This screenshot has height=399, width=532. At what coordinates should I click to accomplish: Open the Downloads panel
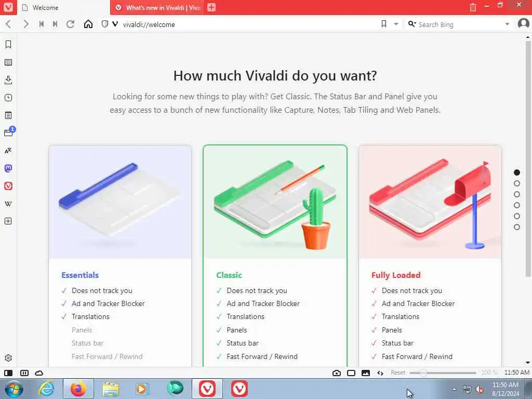tap(8, 80)
